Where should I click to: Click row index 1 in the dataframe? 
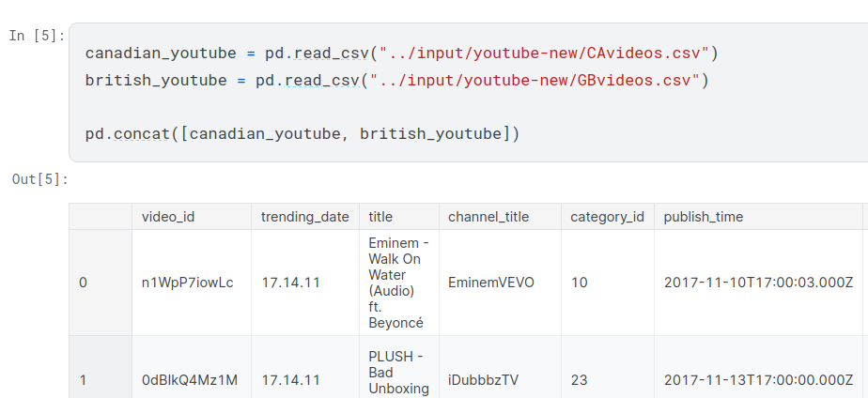click(x=83, y=380)
